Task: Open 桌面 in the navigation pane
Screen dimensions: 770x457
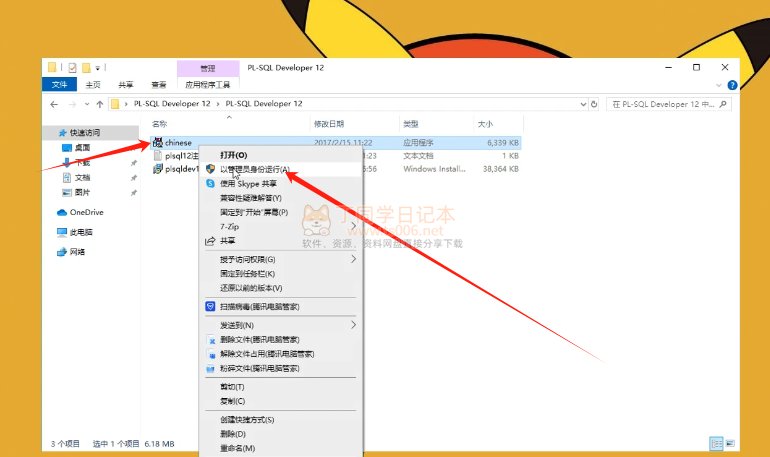Action: click(82, 147)
